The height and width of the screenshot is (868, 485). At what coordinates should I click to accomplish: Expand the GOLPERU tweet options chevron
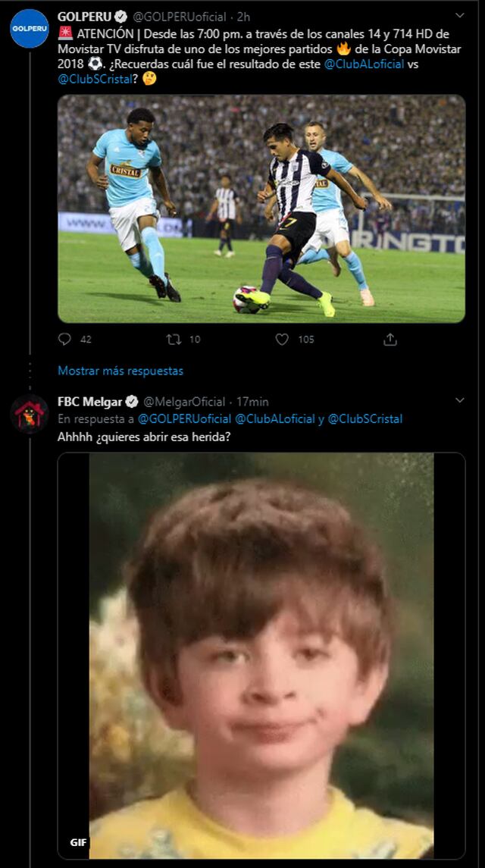(460, 16)
